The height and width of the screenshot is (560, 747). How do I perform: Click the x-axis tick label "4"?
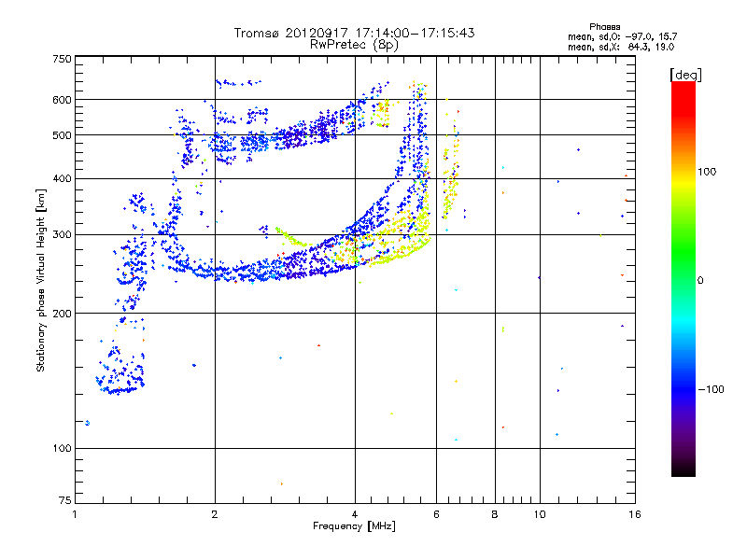pyautogui.click(x=355, y=514)
